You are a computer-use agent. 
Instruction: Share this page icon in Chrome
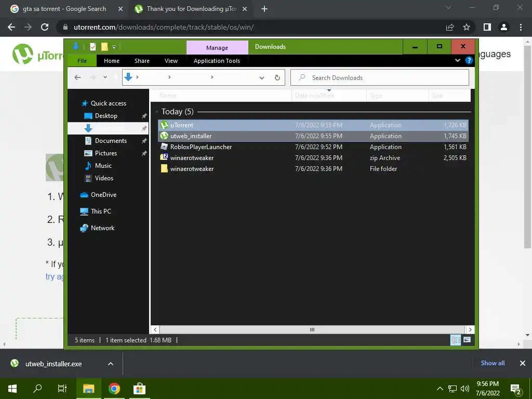point(450,27)
